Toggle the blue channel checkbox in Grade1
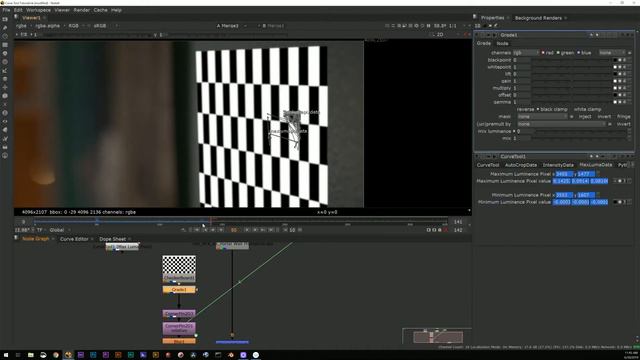The width and height of the screenshot is (640, 360). tap(578, 53)
